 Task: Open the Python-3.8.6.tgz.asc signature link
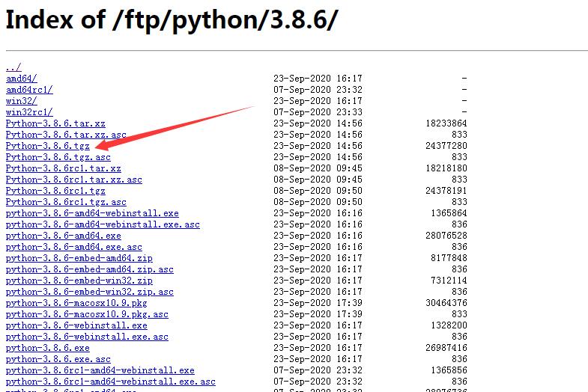58,157
